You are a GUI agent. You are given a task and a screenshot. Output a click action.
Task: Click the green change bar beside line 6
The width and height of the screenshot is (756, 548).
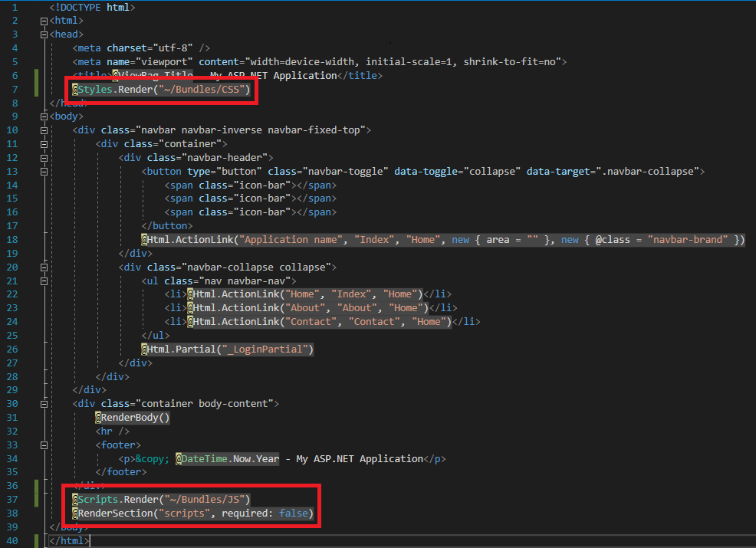coord(35,75)
